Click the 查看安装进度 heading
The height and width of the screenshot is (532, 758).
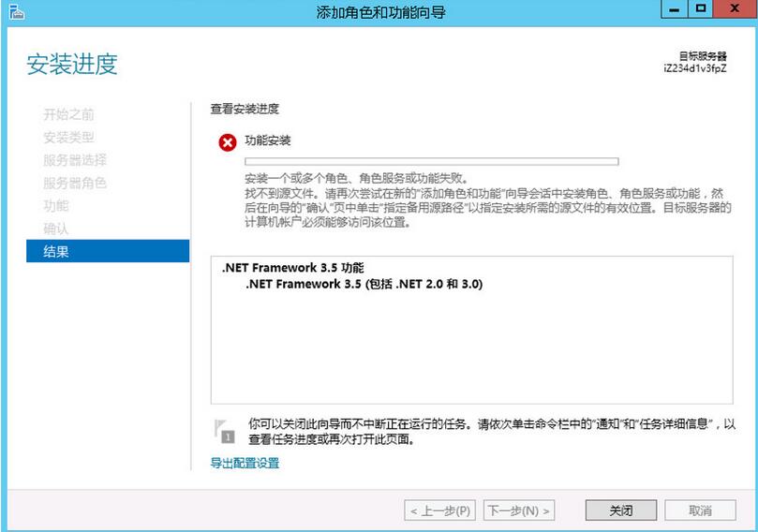click(x=245, y=109)
